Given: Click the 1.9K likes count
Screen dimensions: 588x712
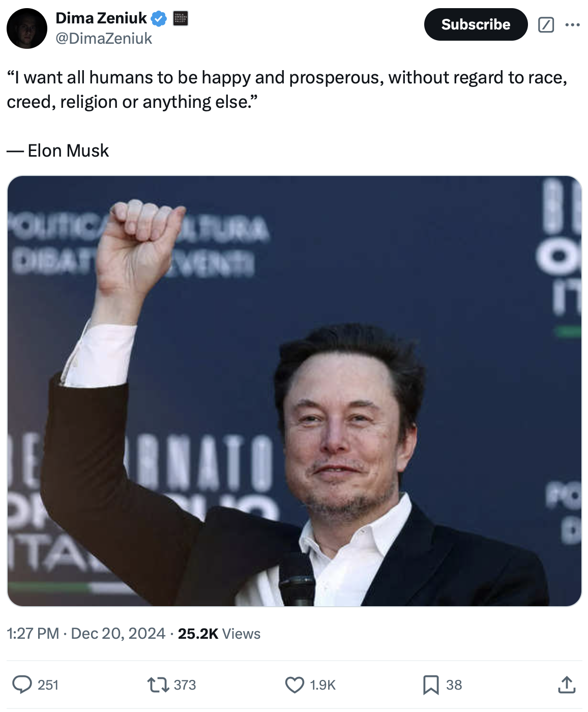Looking at the screenshot, I should click(323, 685).
